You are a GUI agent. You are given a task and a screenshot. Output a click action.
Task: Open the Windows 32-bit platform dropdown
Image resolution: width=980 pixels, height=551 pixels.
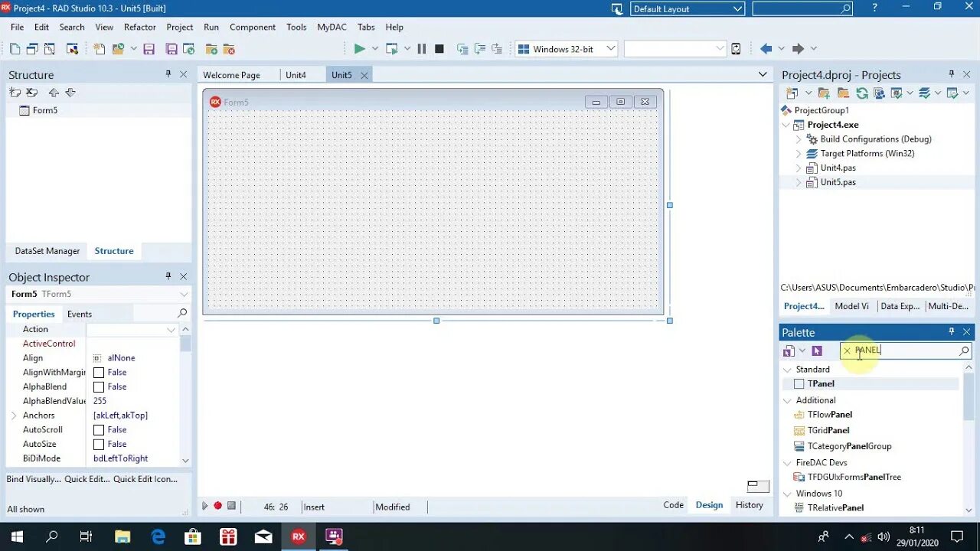click(611, 49)
